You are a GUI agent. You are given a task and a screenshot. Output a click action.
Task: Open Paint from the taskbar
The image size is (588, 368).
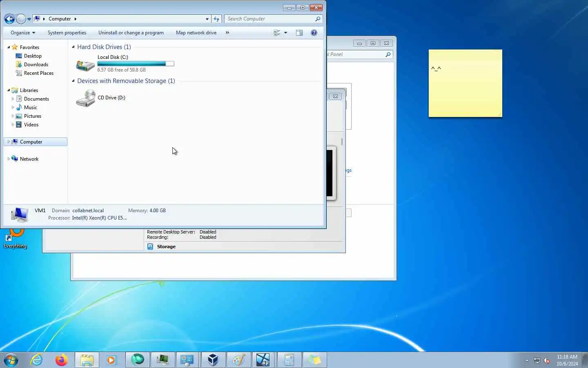pos(239,360)
